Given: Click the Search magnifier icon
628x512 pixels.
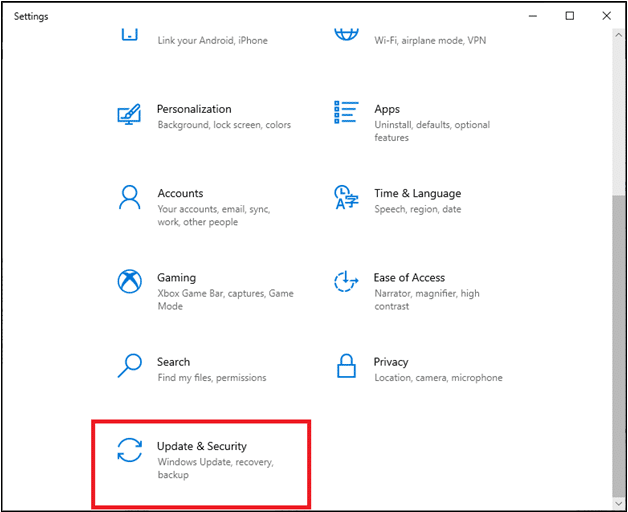Looking at the screenshot, I should coord(129,365).
